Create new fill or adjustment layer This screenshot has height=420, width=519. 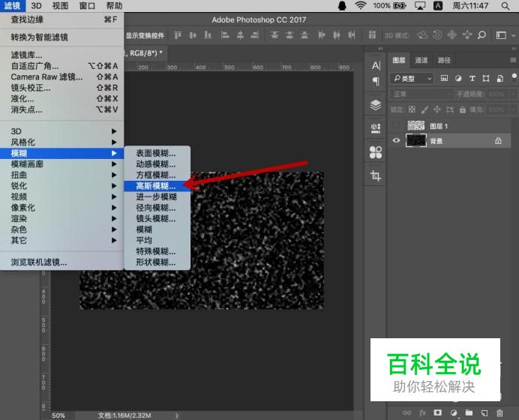point(454,412)
